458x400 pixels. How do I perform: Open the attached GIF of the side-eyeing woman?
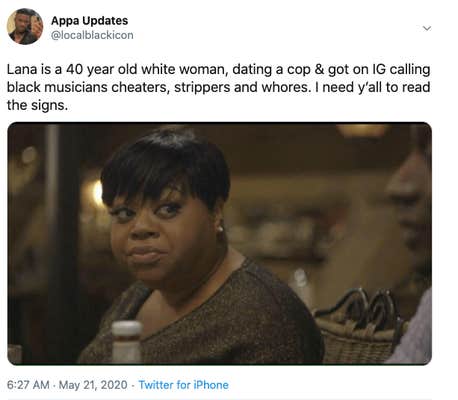pyautogui.click(x=219, y=243)
